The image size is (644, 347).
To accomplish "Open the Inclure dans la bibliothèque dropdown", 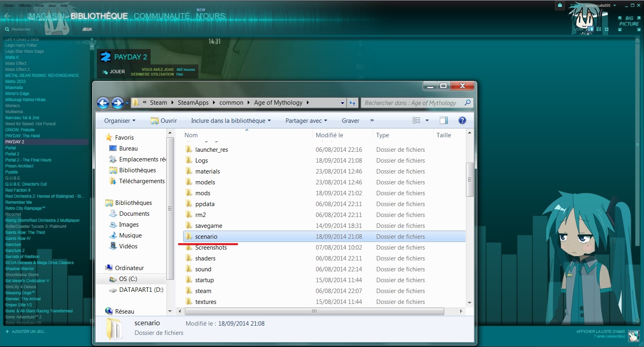I will coord(231,120).
